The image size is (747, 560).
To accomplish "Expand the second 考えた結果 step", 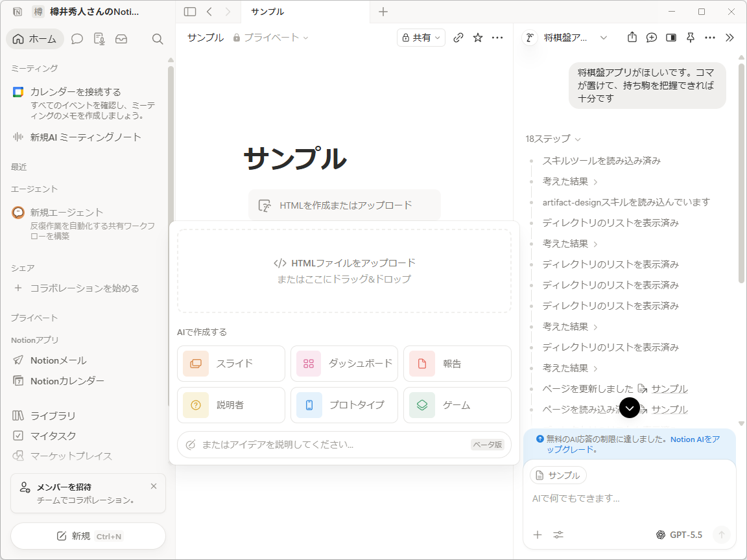I will [x=570, y=244].
